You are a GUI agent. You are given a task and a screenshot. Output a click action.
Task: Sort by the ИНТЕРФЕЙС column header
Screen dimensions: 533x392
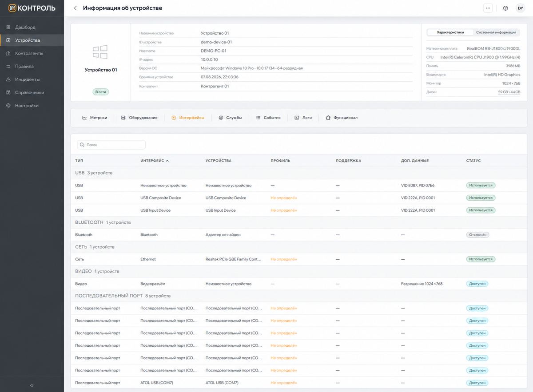(x=155, y=161)
